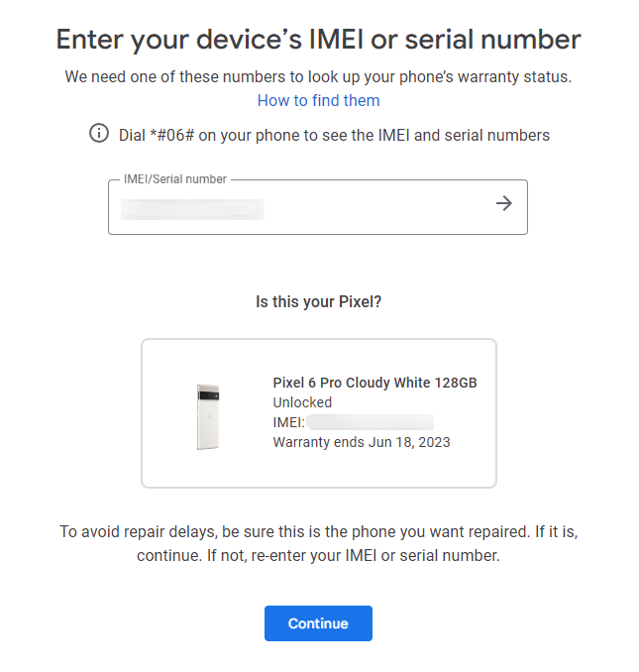Click the blurred IMEI value in the device card

click(369, 422)
